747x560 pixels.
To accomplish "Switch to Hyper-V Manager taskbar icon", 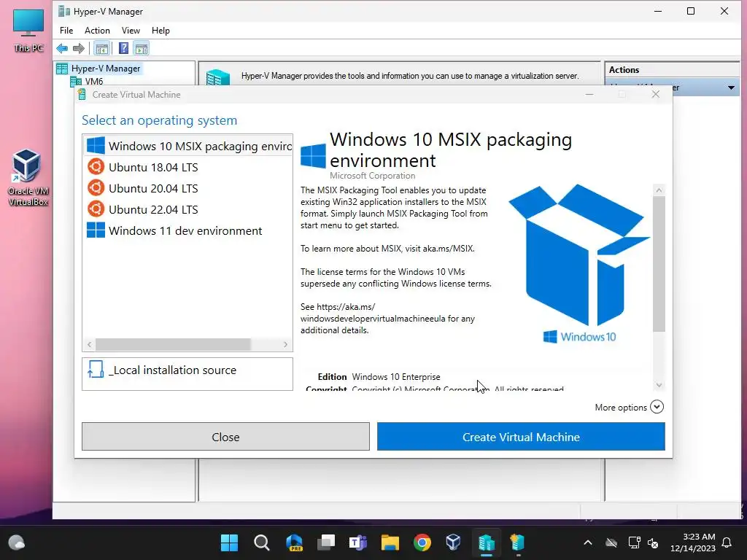I will click(487, 542).
